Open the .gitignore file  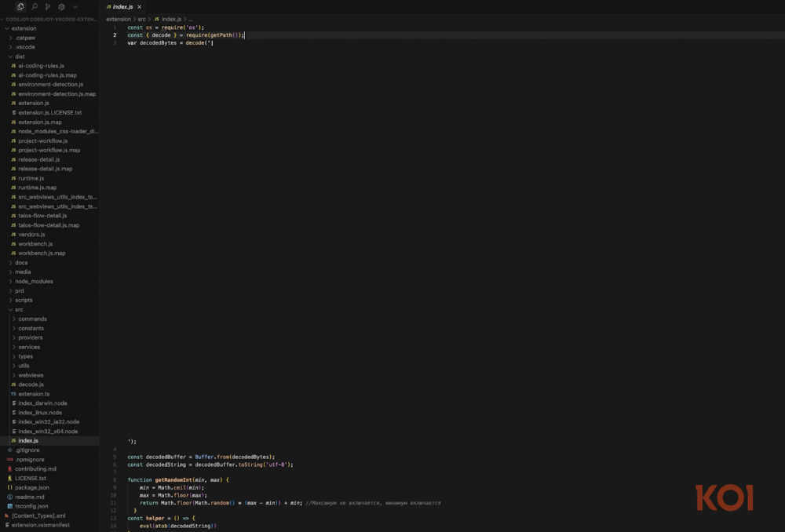(27, 450)
